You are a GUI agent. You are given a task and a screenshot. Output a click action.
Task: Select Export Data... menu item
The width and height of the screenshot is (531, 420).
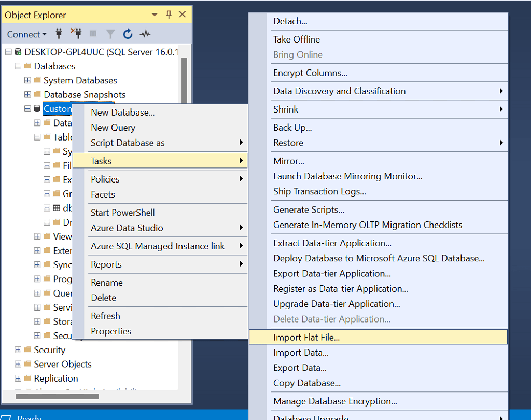378,368
